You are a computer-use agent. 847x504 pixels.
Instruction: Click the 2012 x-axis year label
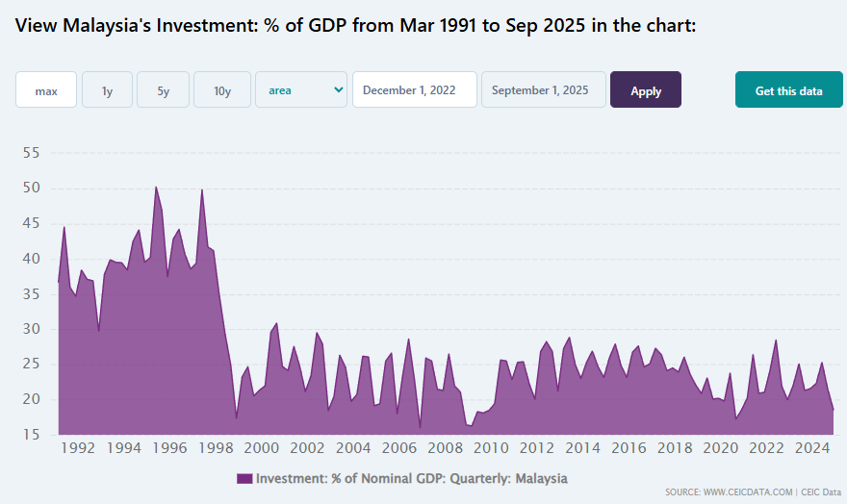[x=537, y=448]
